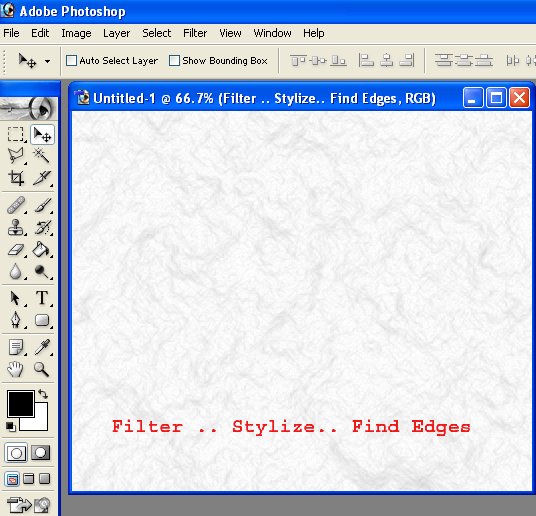This screenshot has width=536, height=516.
Task: Expand the Move tool preset picker arrow
Action: (47, 62)
